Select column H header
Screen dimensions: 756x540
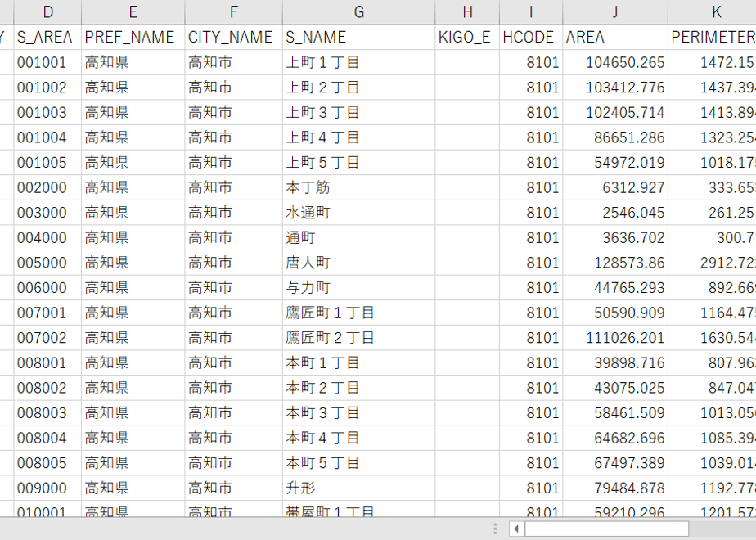[467, 12]
